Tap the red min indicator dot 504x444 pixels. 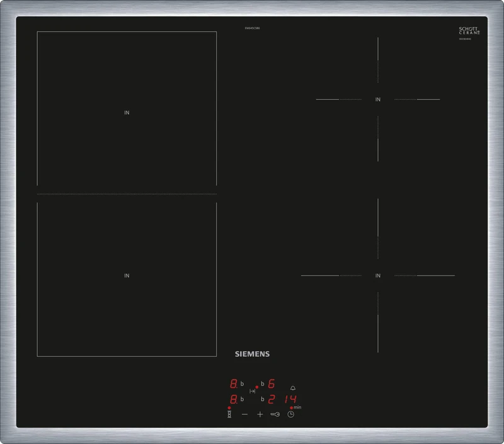(x=292, y=407)
